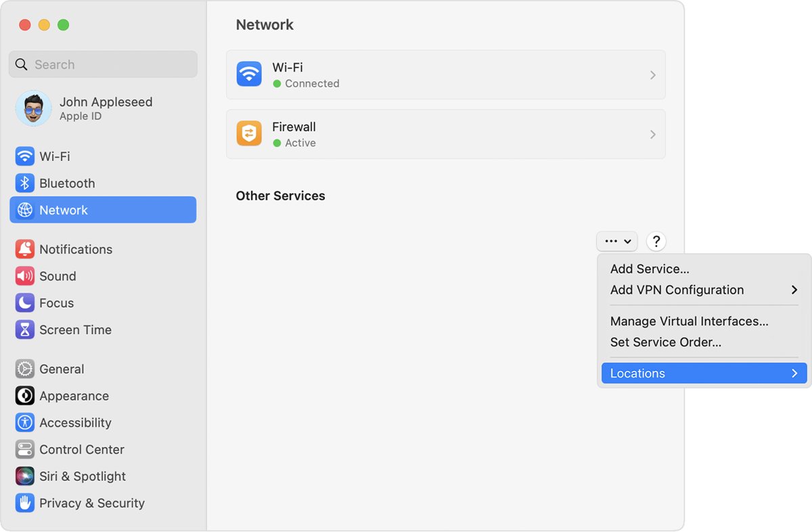Click the Wi-Fi "Connected" status text
812x532 pixels.
pos(312,83)
